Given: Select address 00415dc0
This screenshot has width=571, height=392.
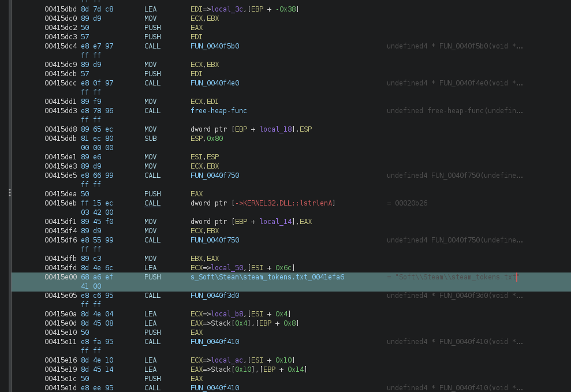Looking at the screenshot, I should click(x=61, y=18).
